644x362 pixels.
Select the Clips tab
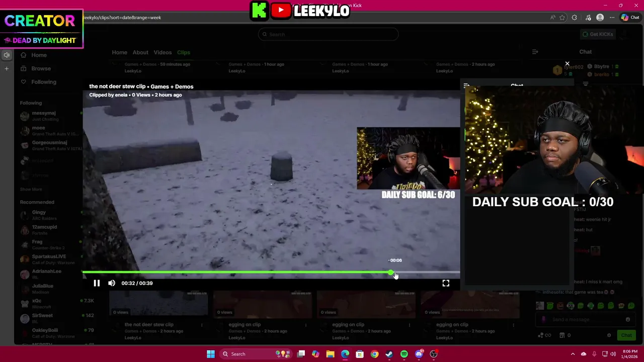point(184,52)
